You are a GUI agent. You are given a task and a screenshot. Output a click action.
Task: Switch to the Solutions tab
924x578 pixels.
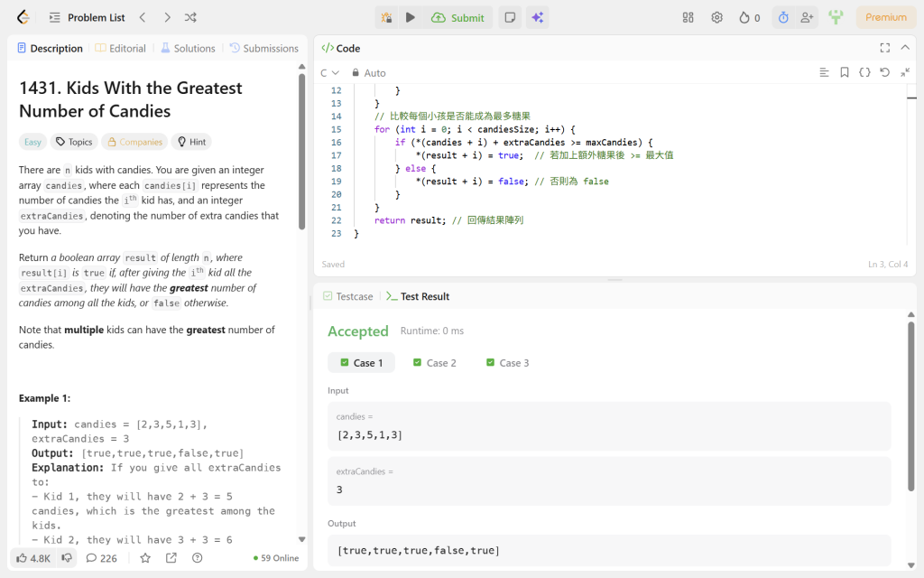click(189, 49)
